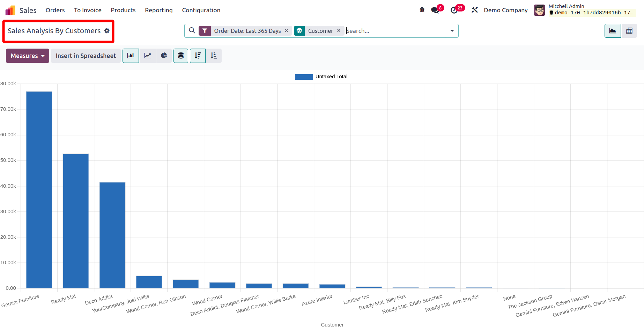Click the YourCompany, Joel Willis bar
The height and width of the screenshot is (330, 644).
point(149,282)
